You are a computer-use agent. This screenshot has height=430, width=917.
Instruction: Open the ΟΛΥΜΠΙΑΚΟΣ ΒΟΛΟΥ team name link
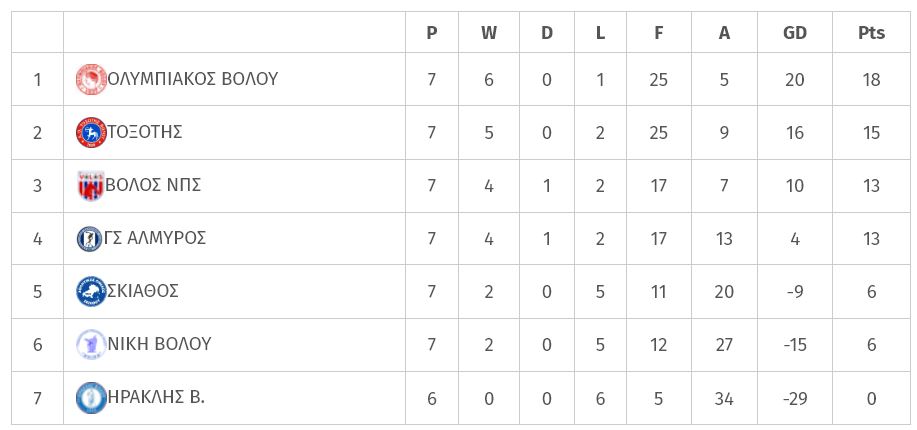tap(193, 79)
